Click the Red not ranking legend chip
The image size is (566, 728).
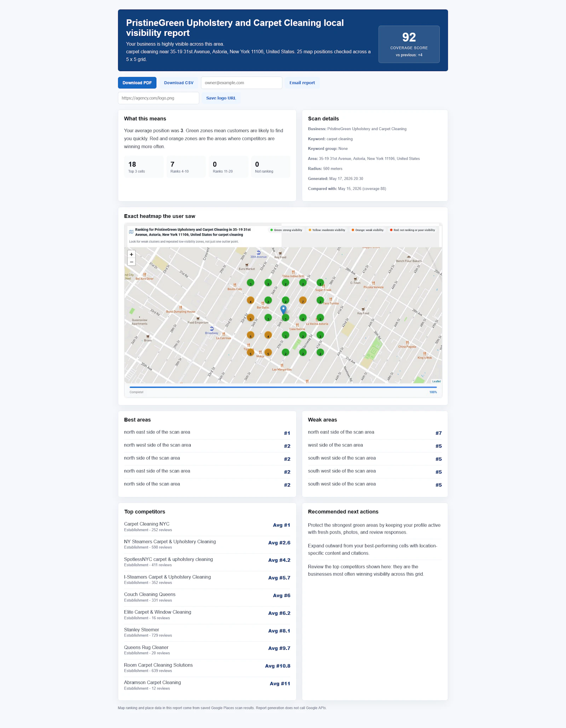pos(412,230)
